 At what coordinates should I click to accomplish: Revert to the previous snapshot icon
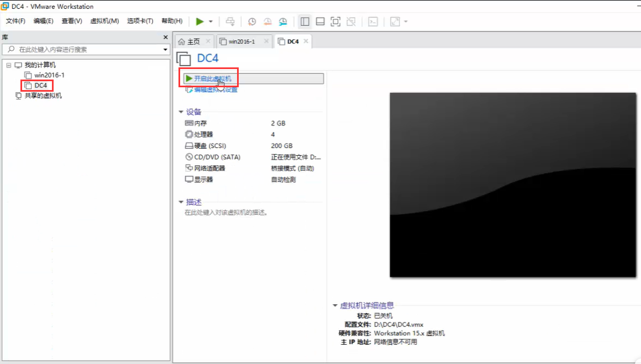(x=267, y=21)
